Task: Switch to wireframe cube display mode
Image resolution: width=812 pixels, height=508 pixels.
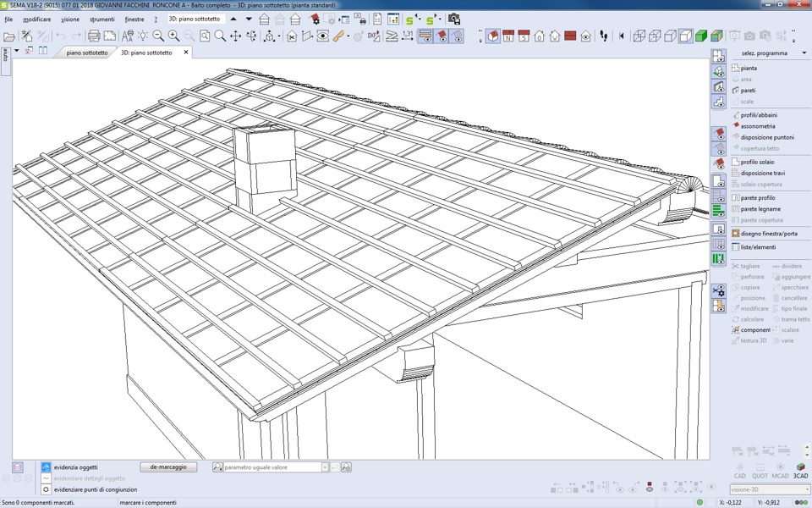Action: pos(639,36)
